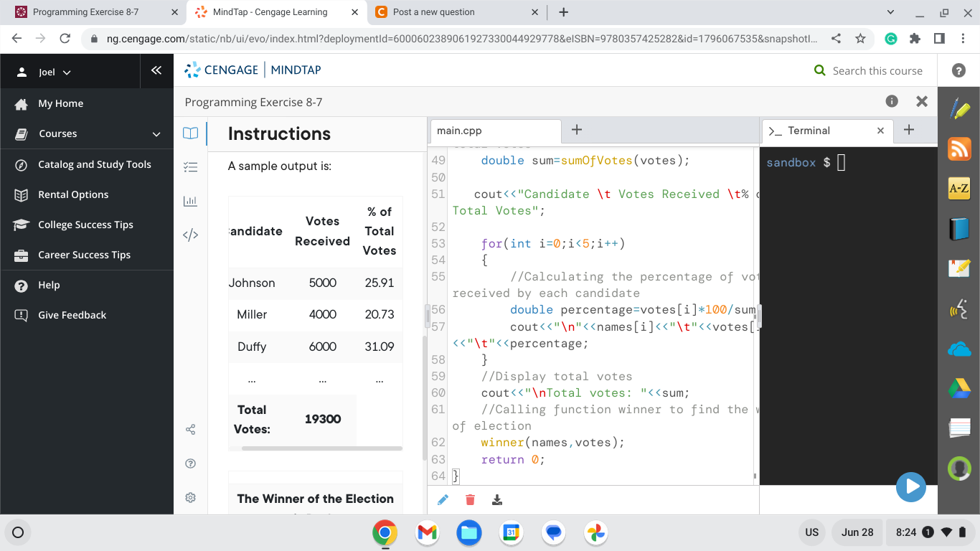Run the code with the play button
Viewport: 980px width, 551px height.
click(x=911, y=486)
